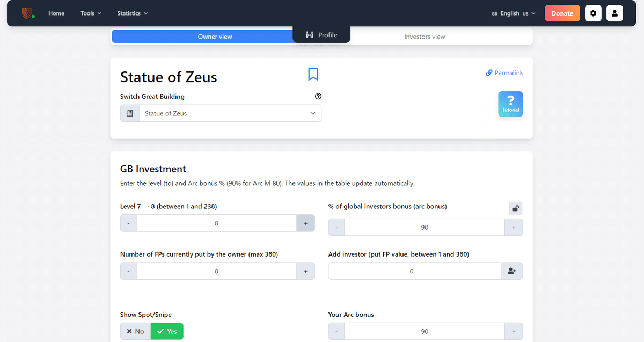Set Show Spot/Snipe to No
644x342 pixels.
(135, 331)
